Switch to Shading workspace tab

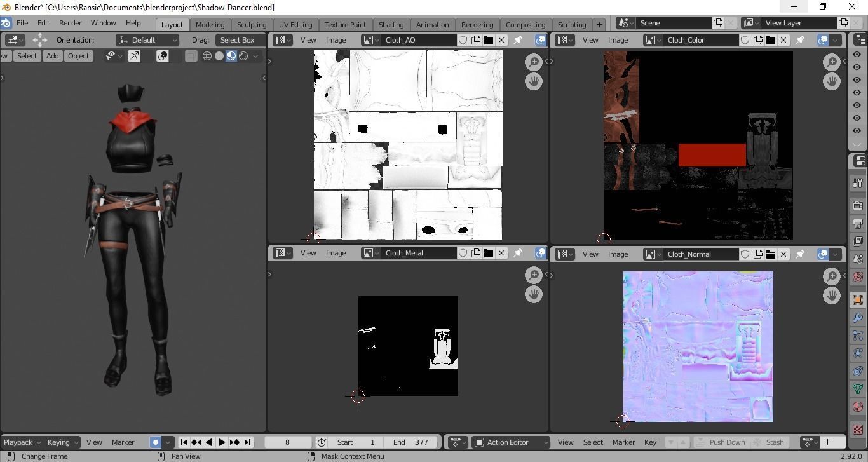point(391,24)
